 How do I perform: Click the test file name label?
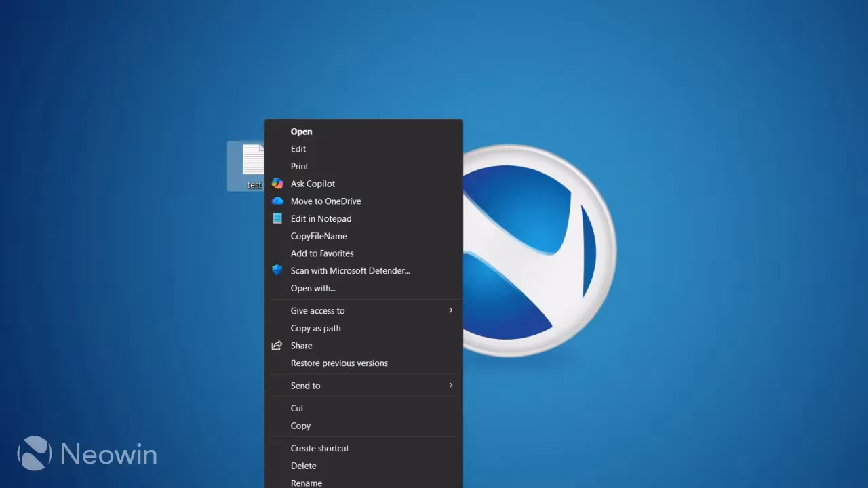(254, 185)
